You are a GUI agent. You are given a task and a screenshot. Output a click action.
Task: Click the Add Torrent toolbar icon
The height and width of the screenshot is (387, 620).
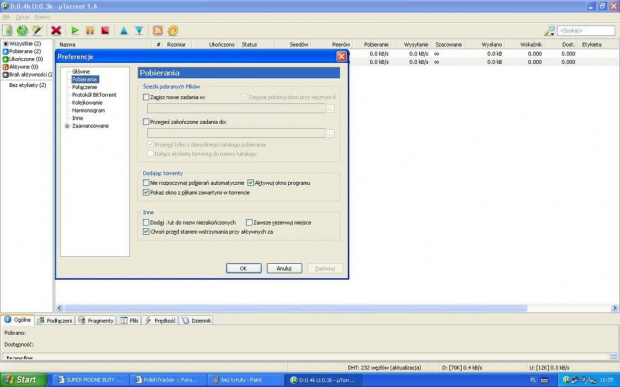click(x=8, y=30)
